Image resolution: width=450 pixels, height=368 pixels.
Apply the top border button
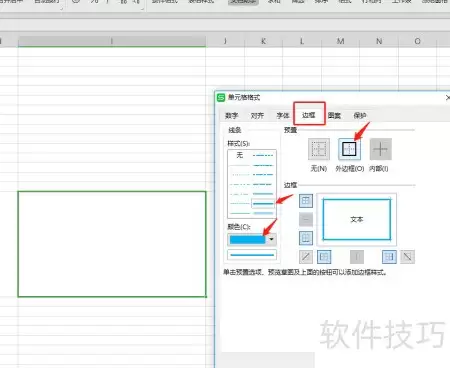tap(306, 201)
